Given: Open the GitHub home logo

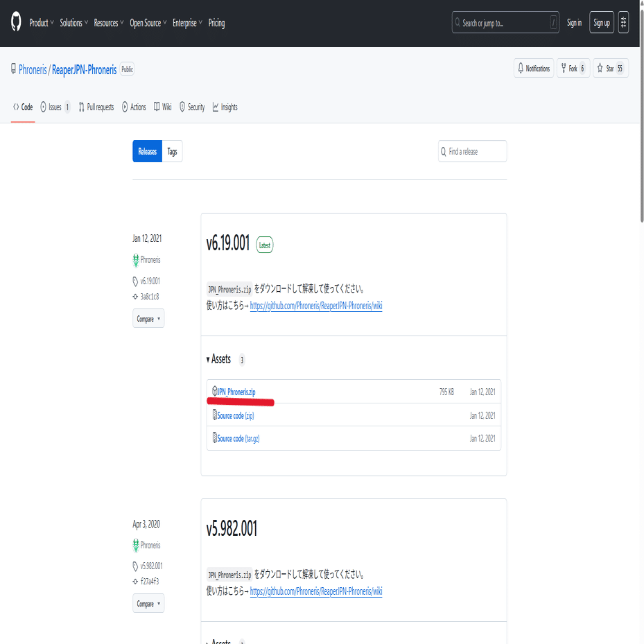Looking at the screenshot, I should 16,21.
